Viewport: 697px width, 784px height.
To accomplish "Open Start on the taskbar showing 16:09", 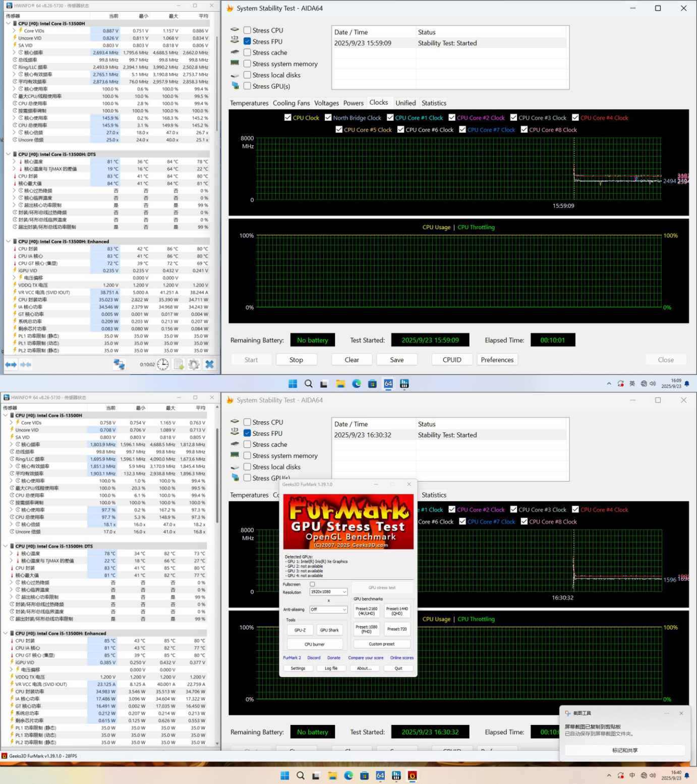I will 293,384.
